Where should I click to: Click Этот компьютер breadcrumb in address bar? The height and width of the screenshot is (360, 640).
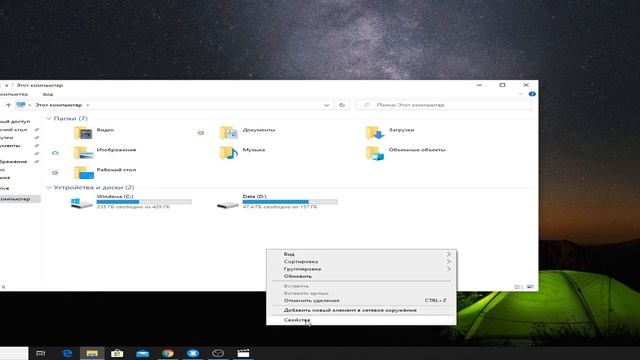tap(59, 105)
